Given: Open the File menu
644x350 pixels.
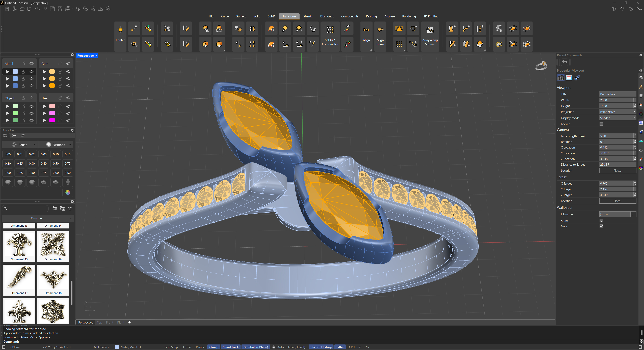Looking at the screenshot, I should [211, 16].
